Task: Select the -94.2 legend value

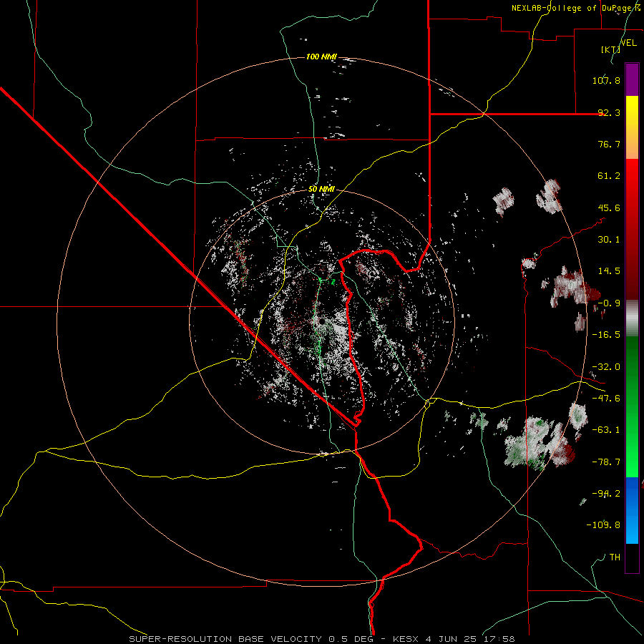Action: pos(606,494)
